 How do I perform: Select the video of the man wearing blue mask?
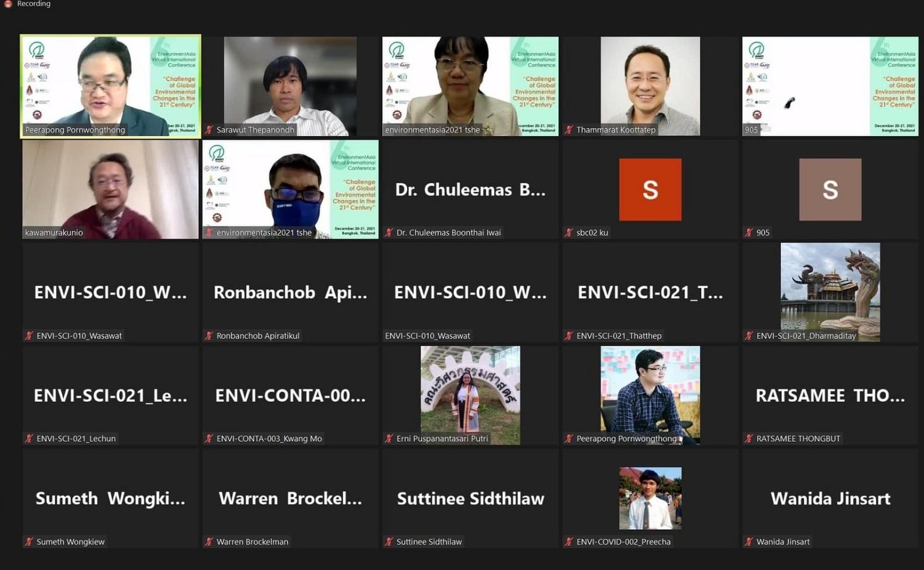pyautogui.click(x=290, y=189)
